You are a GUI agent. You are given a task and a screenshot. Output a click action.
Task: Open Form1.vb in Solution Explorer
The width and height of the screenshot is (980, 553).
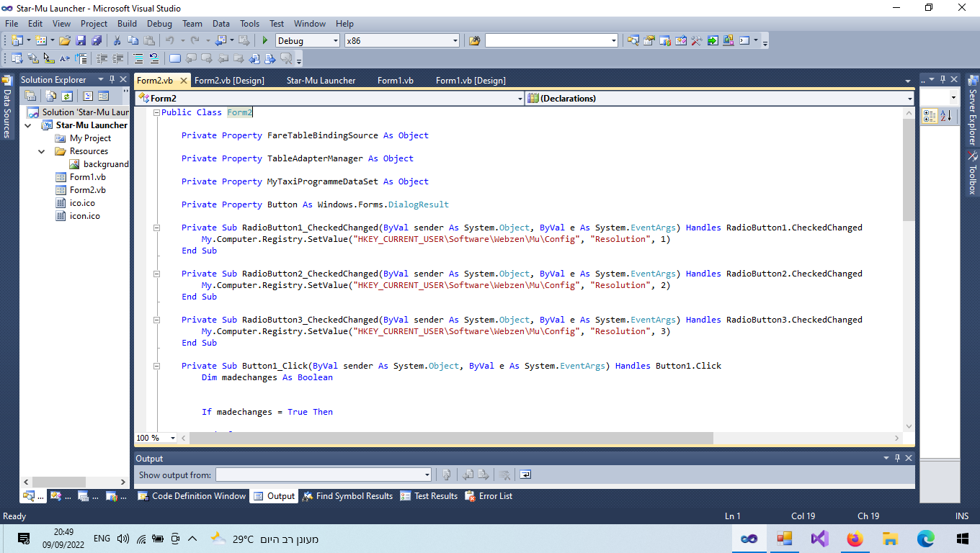tap(87, 177)
